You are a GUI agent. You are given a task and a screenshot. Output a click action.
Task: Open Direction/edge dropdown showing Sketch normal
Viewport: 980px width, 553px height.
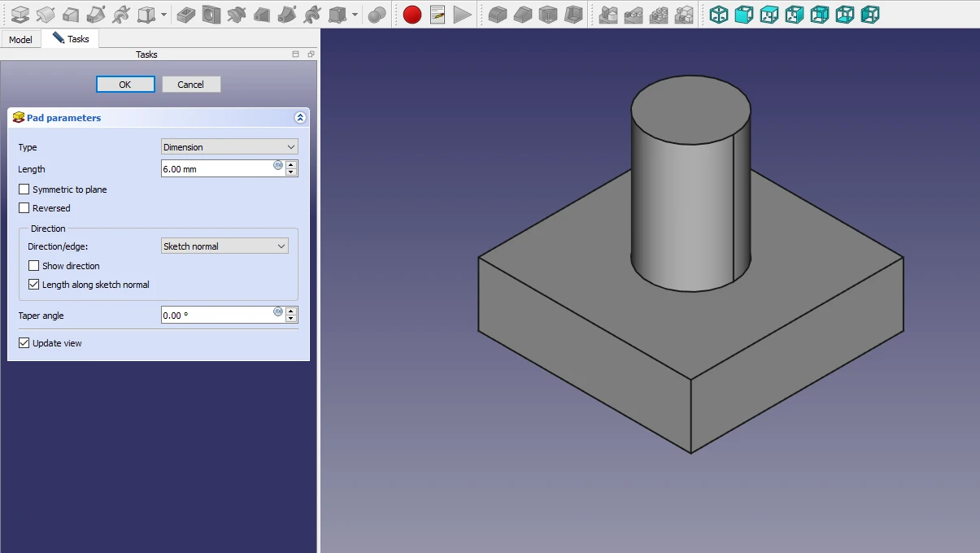point(224,246)
